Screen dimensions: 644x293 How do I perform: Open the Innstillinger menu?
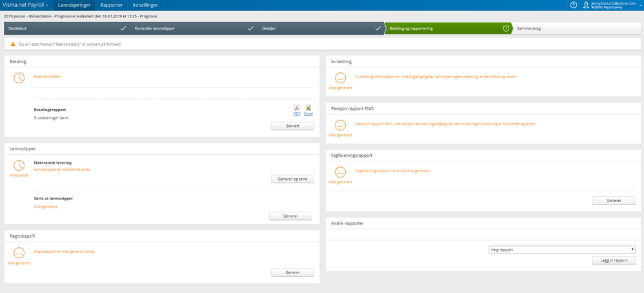(145, 5)
